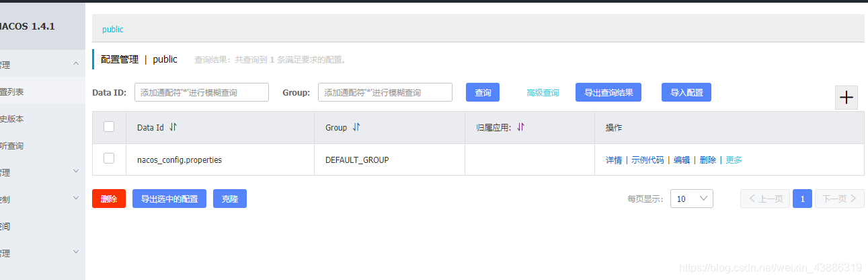Click the NACOS 1.4.1 logo header
Image resolution: width=868 pixels, height=280 pixels.
tap(28, 26)
